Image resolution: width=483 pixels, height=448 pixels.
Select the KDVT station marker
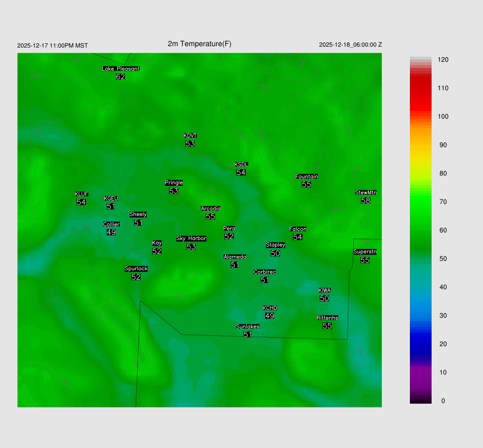coord(190,140)
